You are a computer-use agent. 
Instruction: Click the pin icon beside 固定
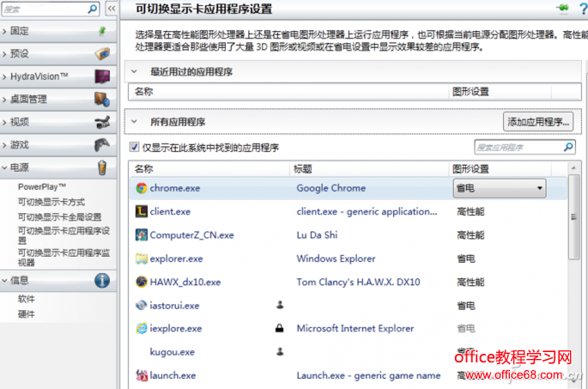click(x=102, y=31)
